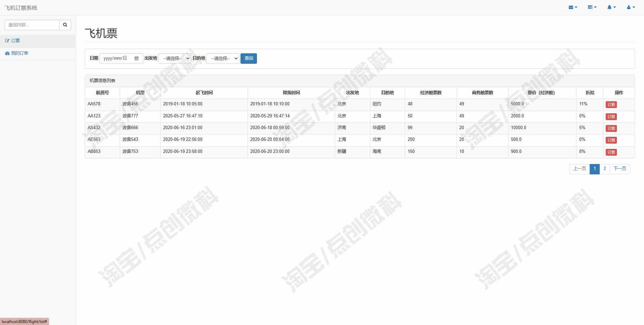Click the 波音777 aircraft cell

tap(140, 116)
